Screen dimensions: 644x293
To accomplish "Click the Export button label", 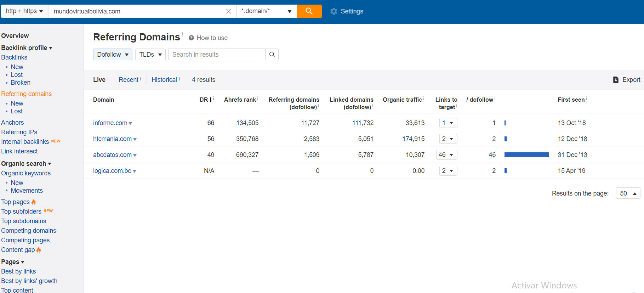I will point(631,80).
